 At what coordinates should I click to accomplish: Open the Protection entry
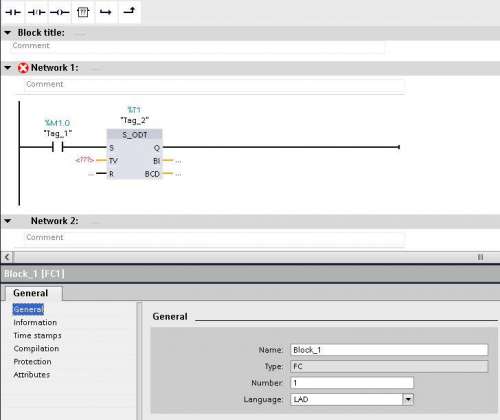pos(32,361)
